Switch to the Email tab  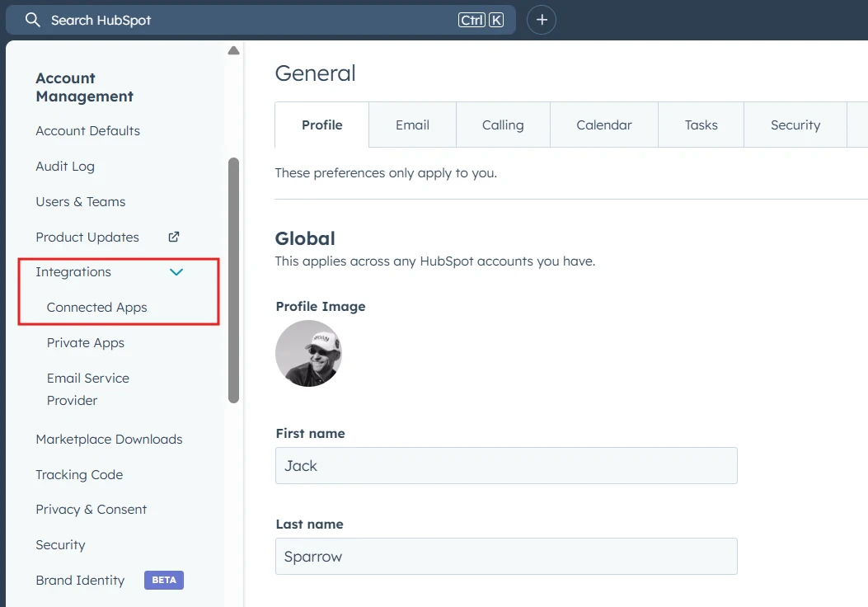coord(412,125)
